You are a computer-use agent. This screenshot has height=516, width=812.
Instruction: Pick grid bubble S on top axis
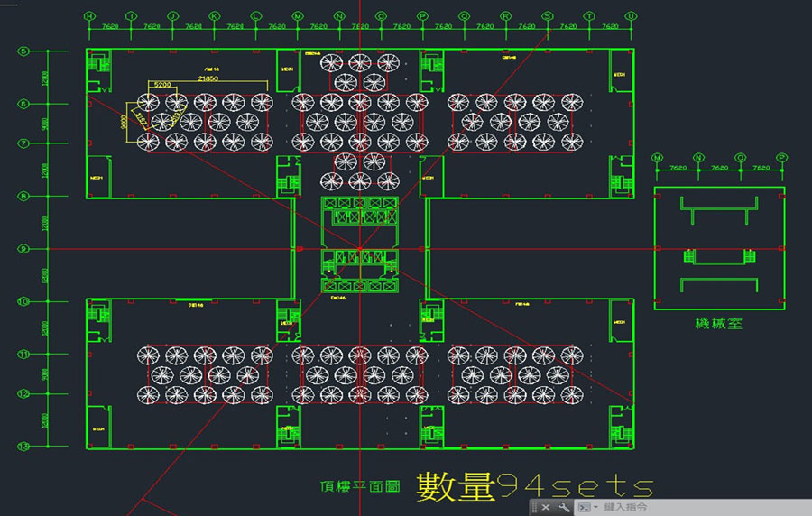(x=547, y=16)
